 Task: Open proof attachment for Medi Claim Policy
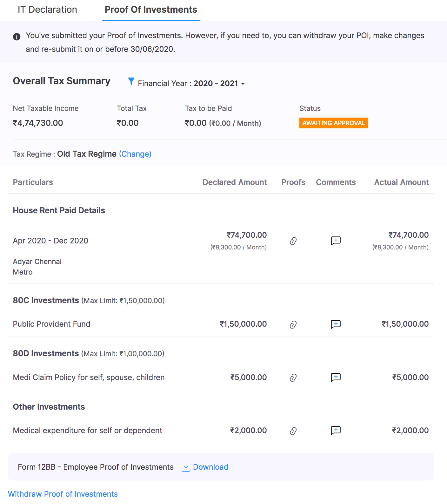pyautogui.click(x=293, y=378)
